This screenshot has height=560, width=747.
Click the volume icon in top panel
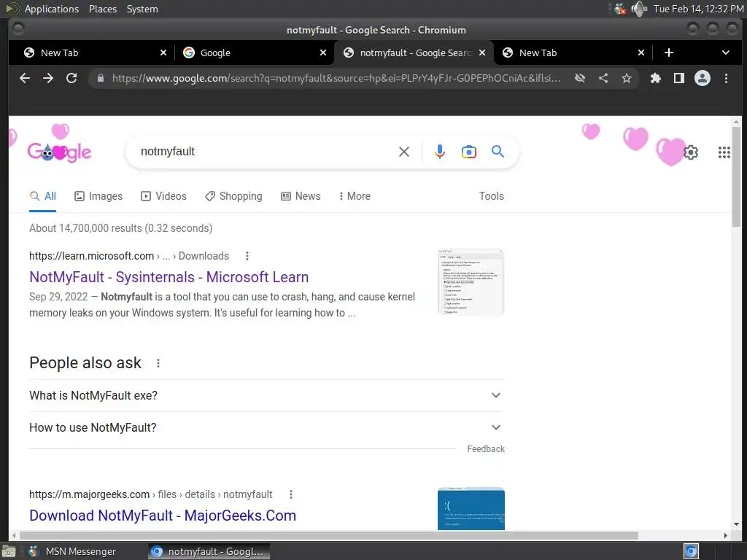639,9
